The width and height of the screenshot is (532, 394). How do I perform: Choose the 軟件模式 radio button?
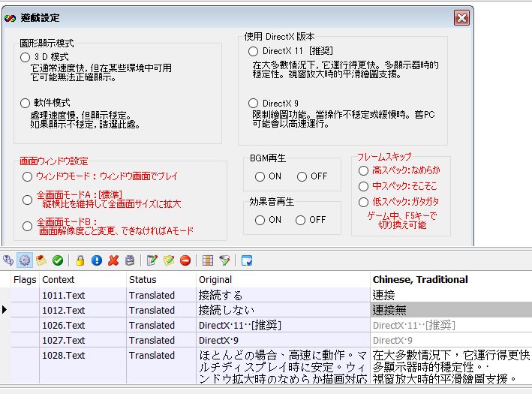[x=25, y=103]
